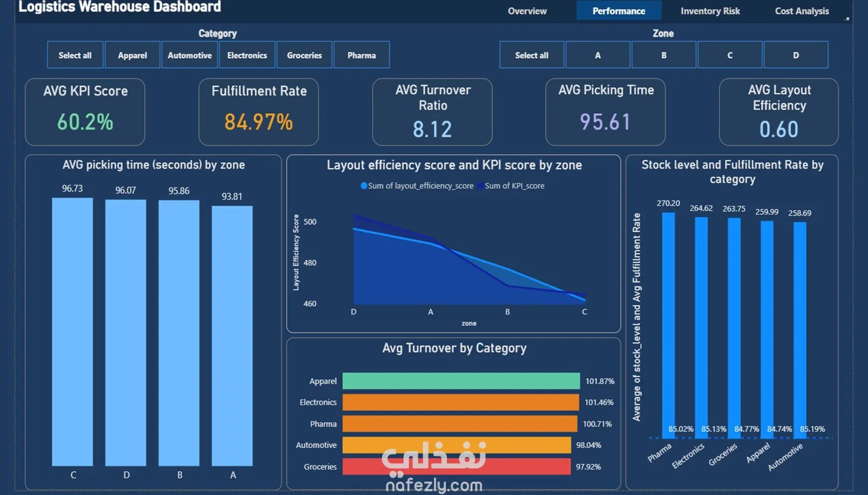Click Sum of KPI_score legend marker
This screenshot has width=868, height=495.
pos(480,186)
